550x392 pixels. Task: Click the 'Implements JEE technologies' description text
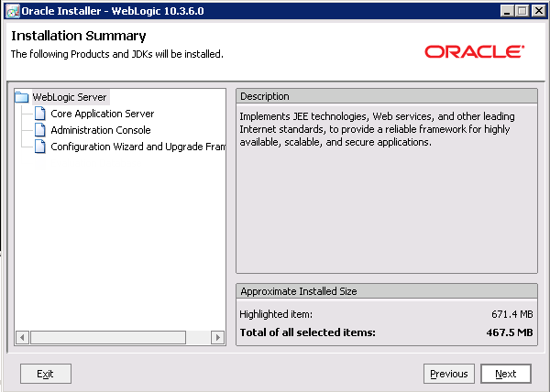tap(377, 129)
